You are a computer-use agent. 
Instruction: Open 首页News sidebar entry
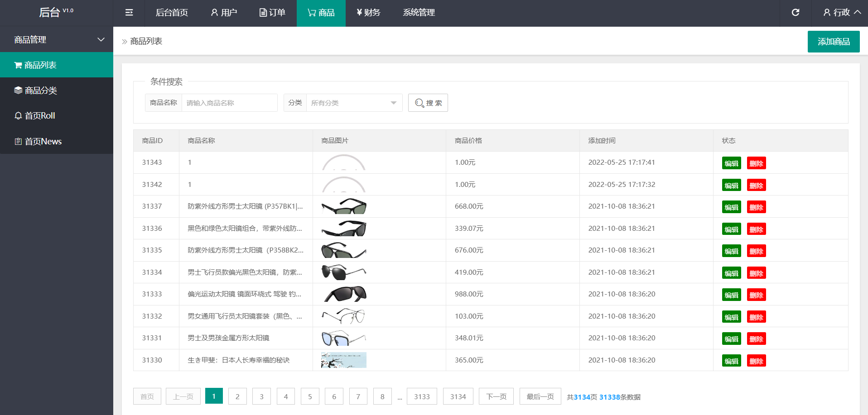coord(43,142)
